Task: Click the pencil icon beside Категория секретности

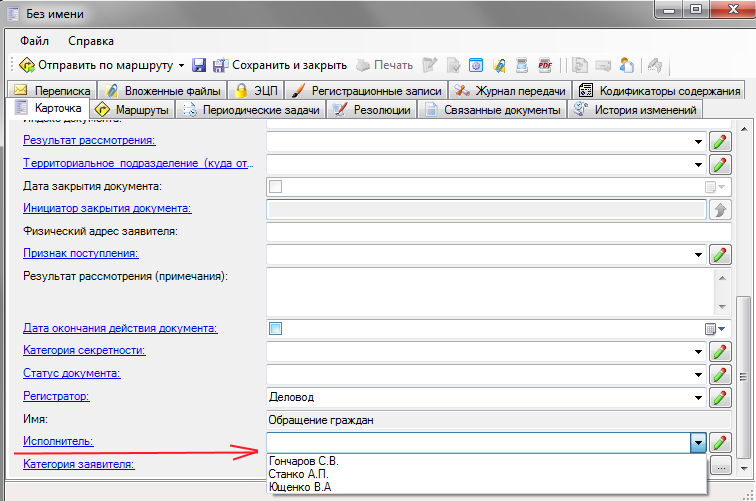Action: 720,351
